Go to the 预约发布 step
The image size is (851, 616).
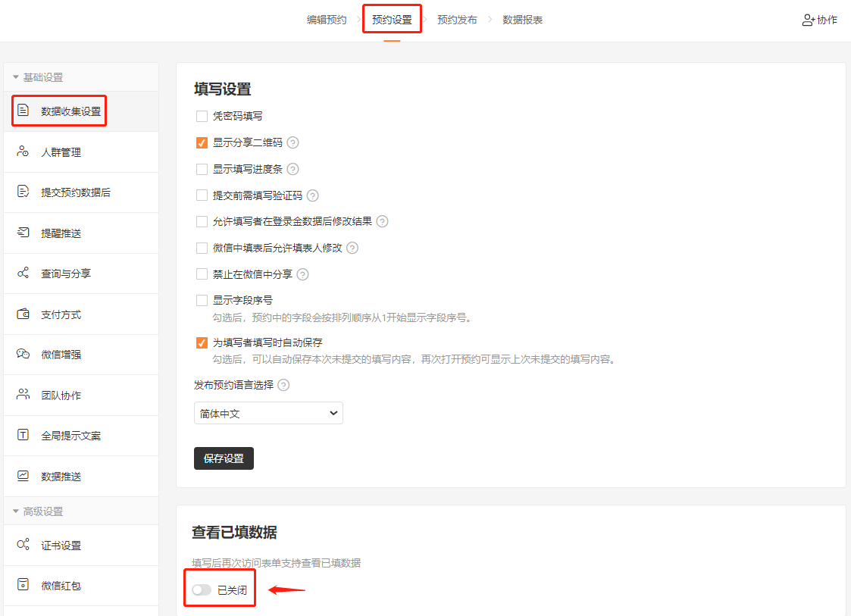tap(457, 20)
